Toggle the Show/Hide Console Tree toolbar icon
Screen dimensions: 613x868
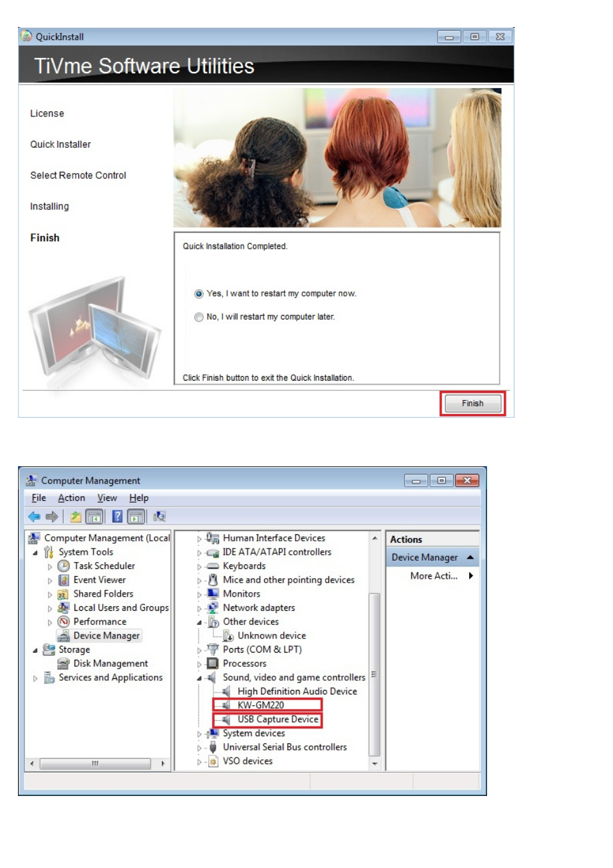94,516
